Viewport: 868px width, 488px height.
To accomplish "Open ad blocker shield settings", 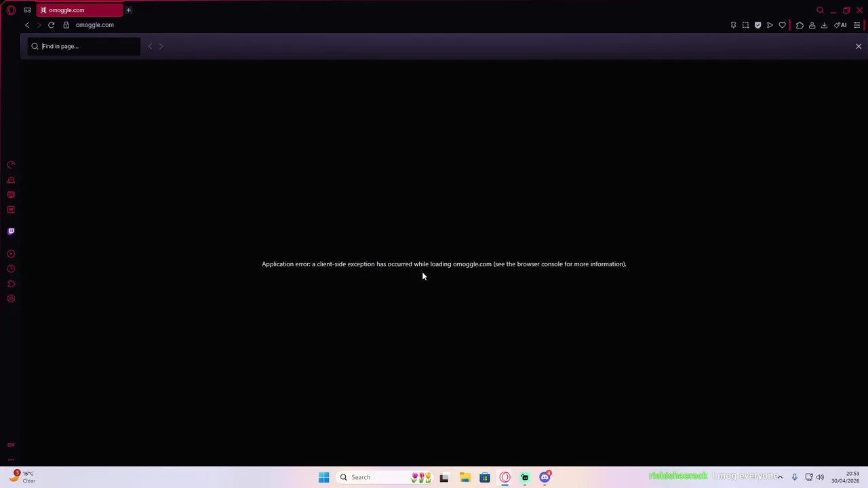I will pyautogui.click(x=757, y=25).
